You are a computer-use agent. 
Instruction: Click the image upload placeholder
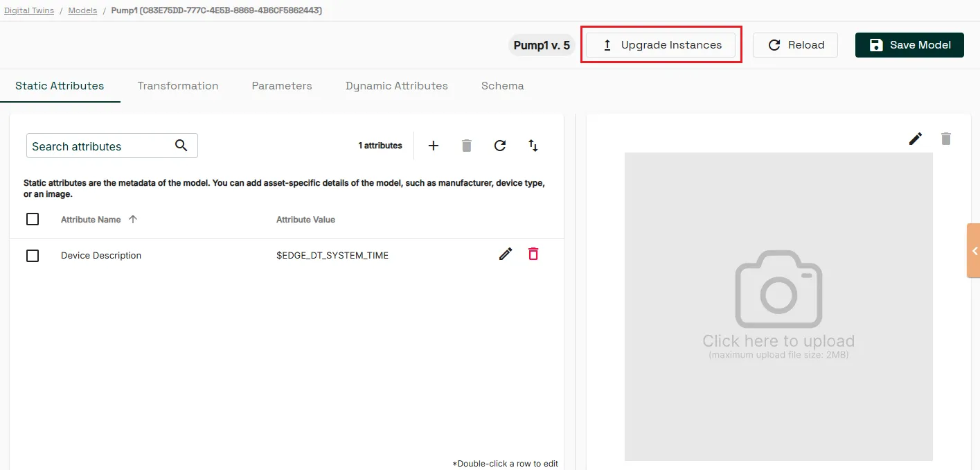coord(778,306)
